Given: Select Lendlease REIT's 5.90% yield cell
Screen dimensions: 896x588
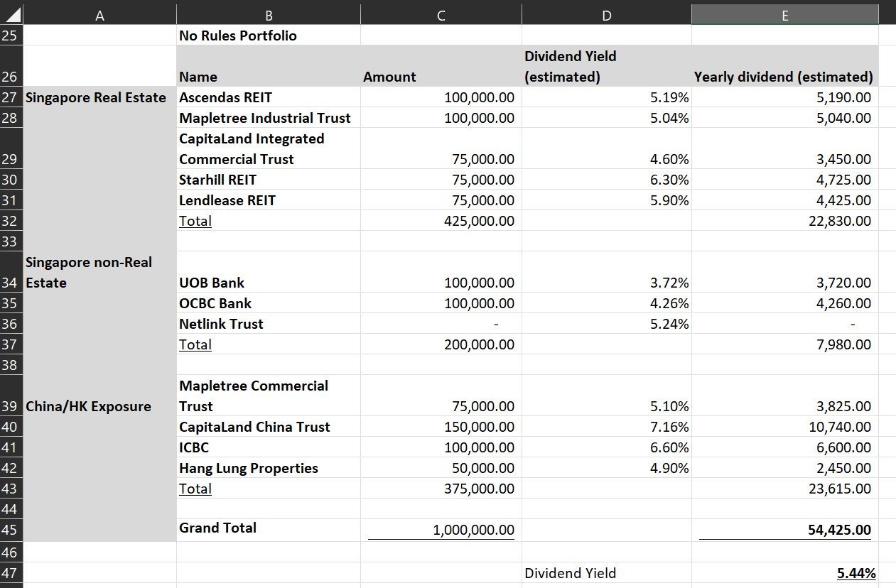Looking at the screenshot, I should (607, 201).
